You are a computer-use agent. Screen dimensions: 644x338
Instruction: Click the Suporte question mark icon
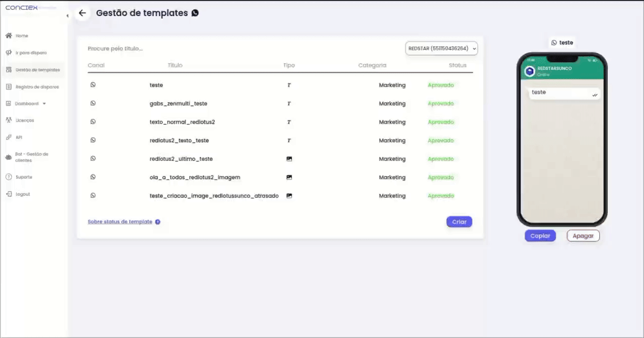[9, 177]
